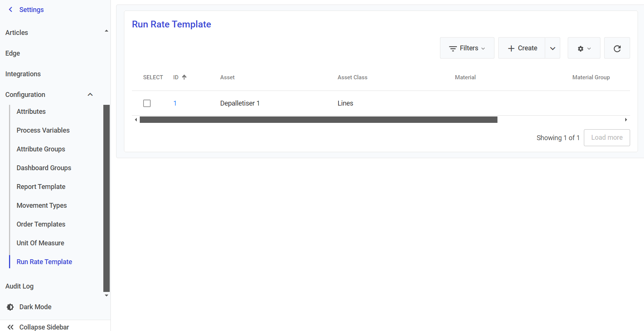The image size is (644, 331).
Task: Click the Collapse Sidebar double-arrow icon
Action: [x=11, y=327]
